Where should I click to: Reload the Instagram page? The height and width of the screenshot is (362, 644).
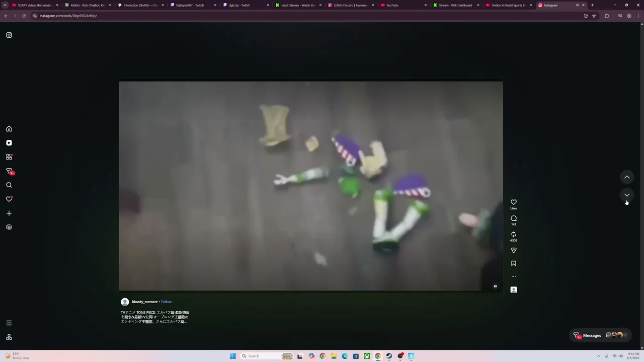click(24, 16)
